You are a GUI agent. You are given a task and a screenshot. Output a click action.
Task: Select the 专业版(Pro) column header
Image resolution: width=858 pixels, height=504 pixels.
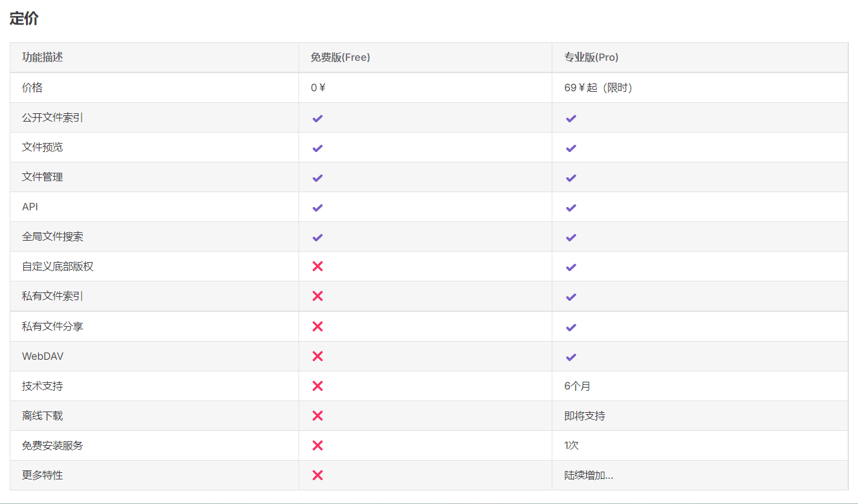click(591, 58)
